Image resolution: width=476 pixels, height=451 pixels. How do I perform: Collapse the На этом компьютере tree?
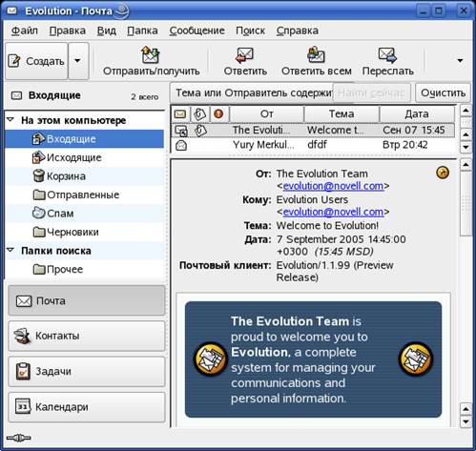coord(10,120)
